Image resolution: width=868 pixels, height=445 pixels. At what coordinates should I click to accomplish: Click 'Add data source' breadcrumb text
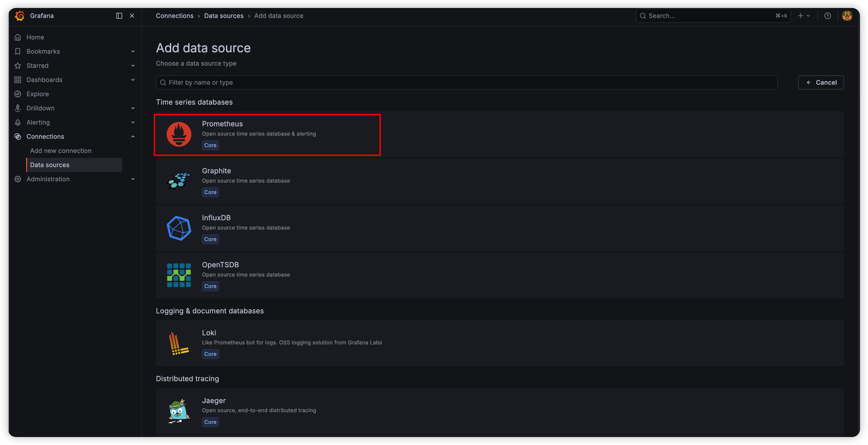(279, 16)
